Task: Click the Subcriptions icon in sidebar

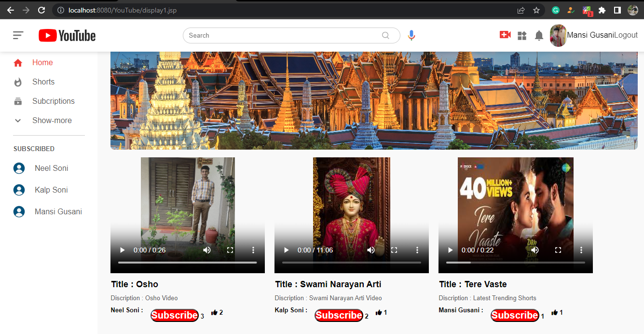Action: (18, 101)
